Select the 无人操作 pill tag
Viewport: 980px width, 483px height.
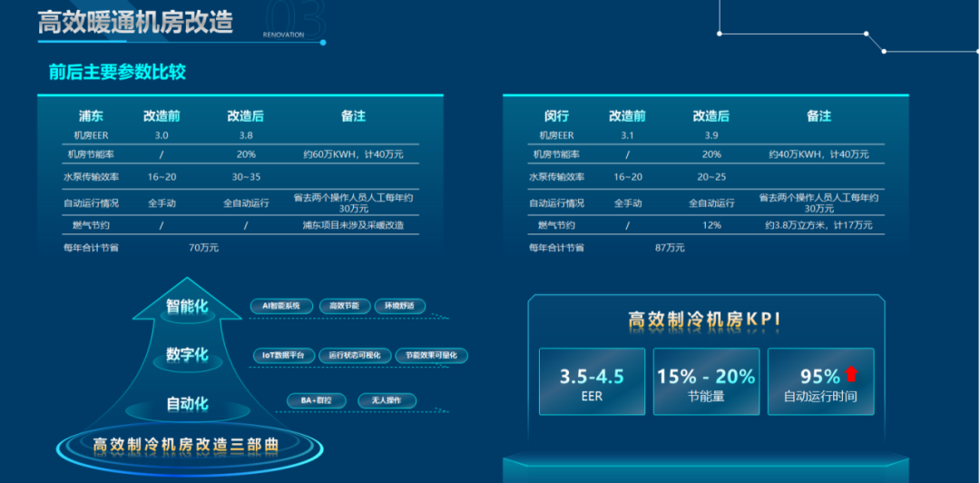[x=387, y=401]
